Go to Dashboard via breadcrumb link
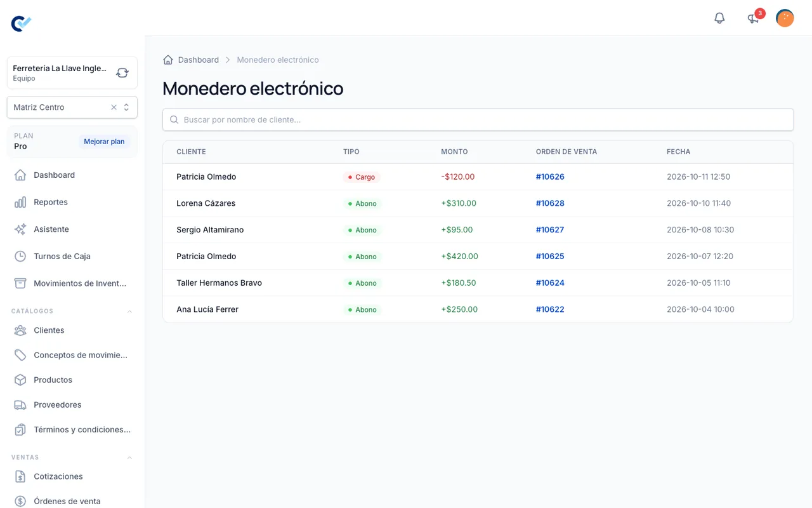The image size is (812, 508). pyautogui.click(x=199, y=60)
